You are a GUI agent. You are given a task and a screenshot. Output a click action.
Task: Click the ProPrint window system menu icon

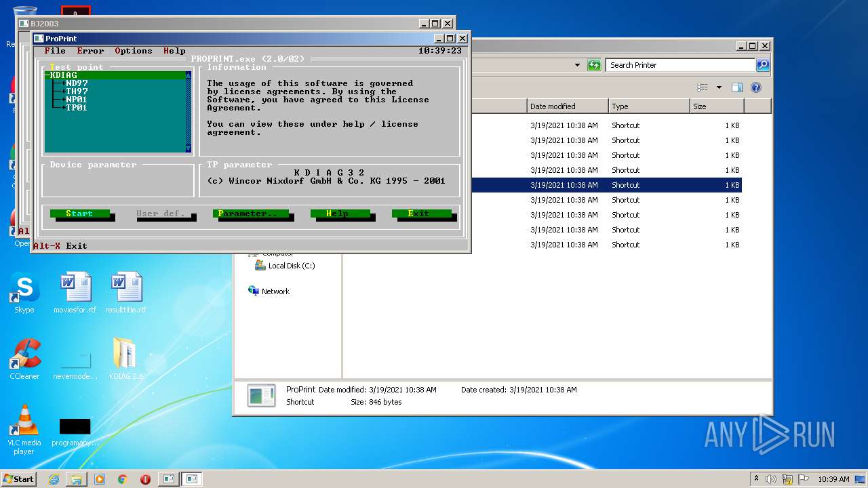coord(39,39)
